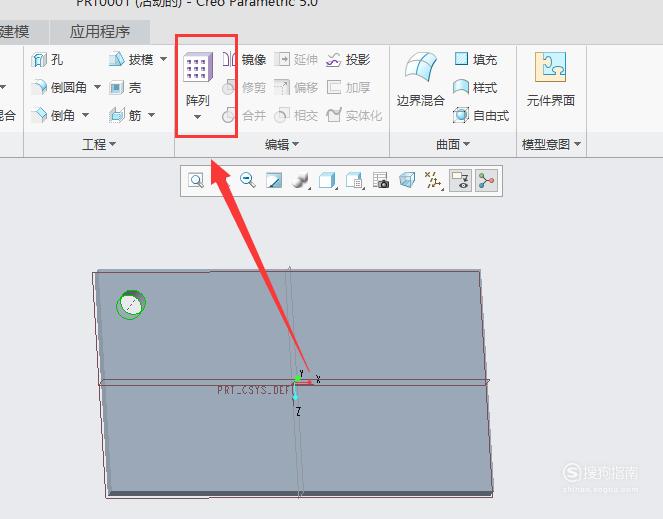The width and height of the screenshot is (663, 519).
Task: Click the zoom out magnifier icon
Action: [248, 181]
